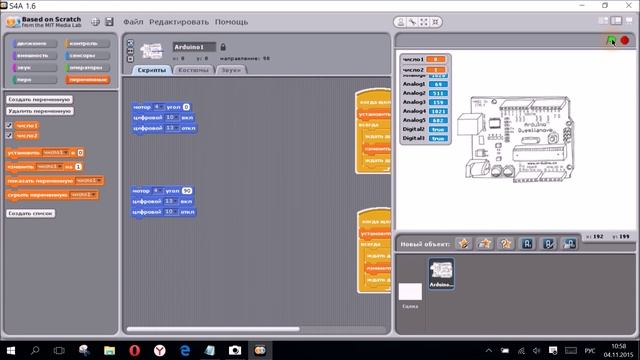Open variable dropdown in спрятать переменную block
640x360 pixels.
[83, 195]
